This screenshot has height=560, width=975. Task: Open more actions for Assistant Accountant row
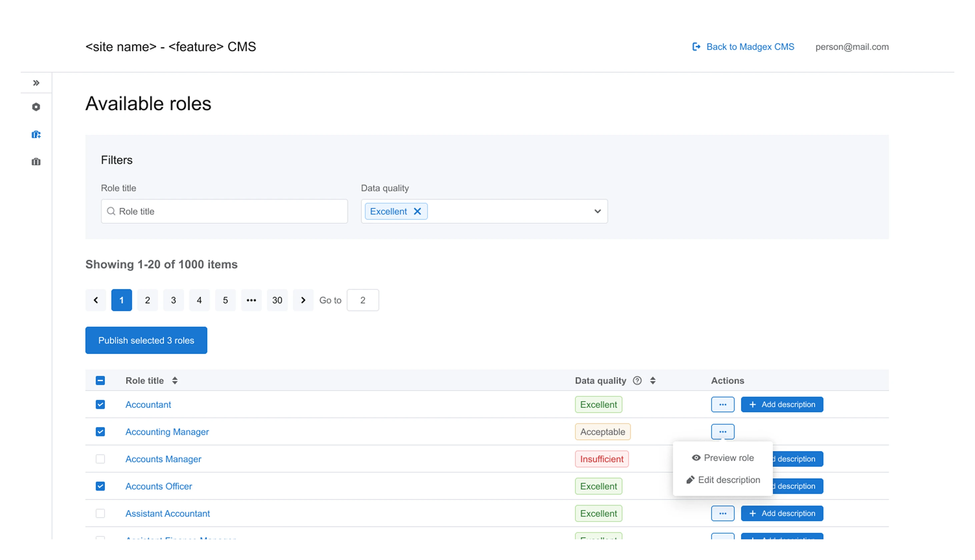(723, 513)
